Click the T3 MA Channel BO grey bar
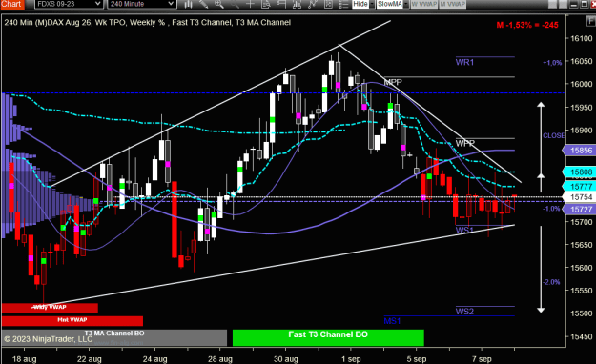The width and height of the screenshot is (596, 364). point(114,337)
